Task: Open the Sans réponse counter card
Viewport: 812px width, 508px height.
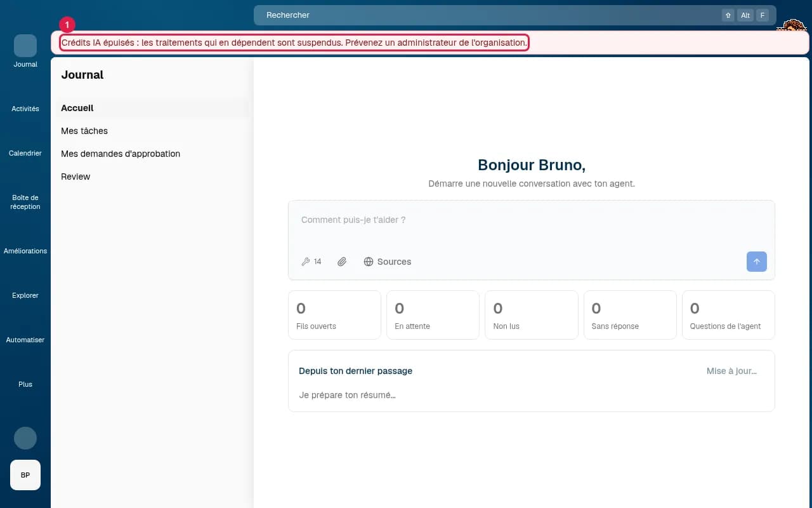Action: point(630,315)
